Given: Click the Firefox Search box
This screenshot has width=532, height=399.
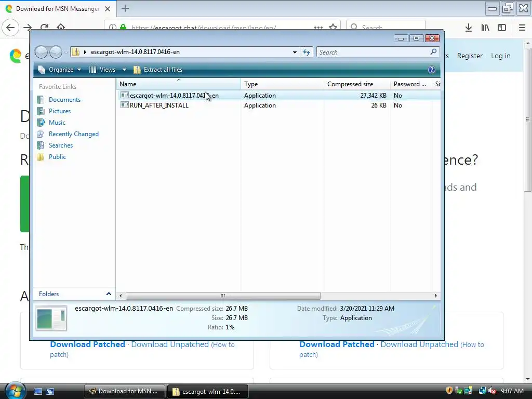Looking at the screenshot, I should [385, 27].
